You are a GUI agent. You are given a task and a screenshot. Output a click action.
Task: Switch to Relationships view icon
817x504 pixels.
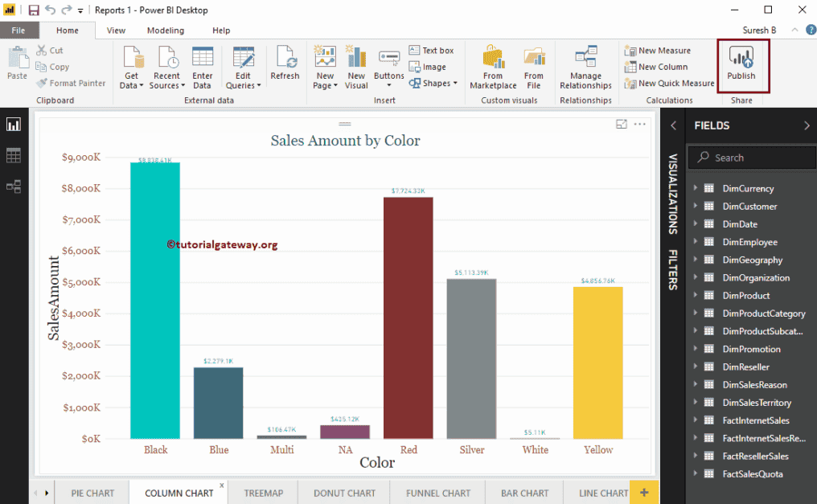click(14, 186)
